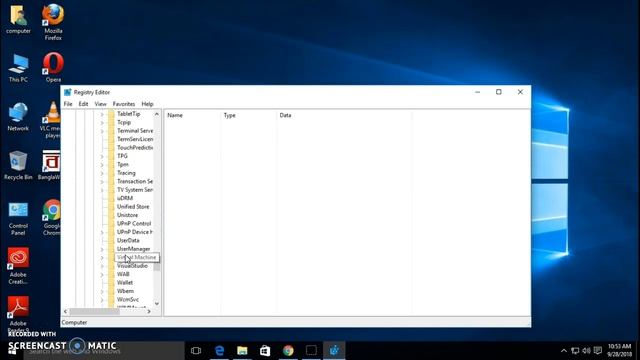Open the Edit menu

[x=83, y=104]
